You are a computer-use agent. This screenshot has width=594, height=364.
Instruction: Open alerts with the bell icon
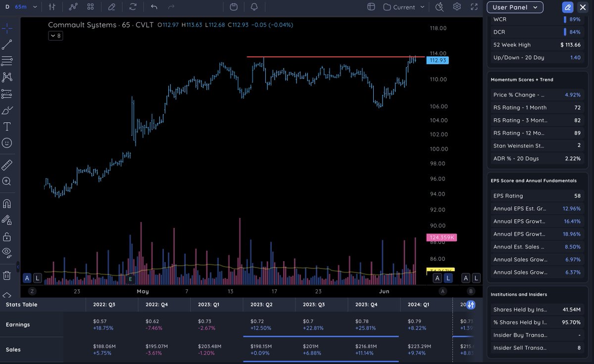tap(254, 7)
